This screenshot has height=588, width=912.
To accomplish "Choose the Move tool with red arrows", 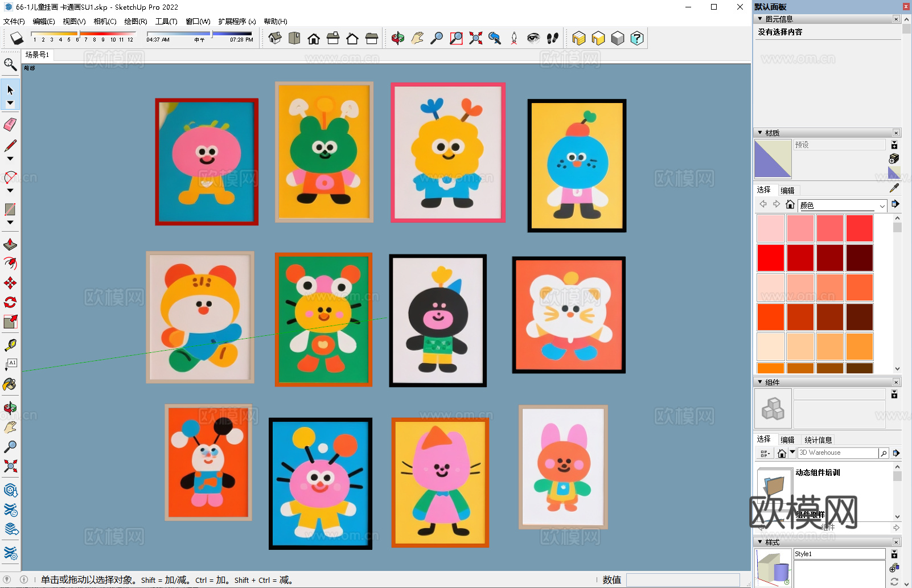I will click(x=10, y=283).
